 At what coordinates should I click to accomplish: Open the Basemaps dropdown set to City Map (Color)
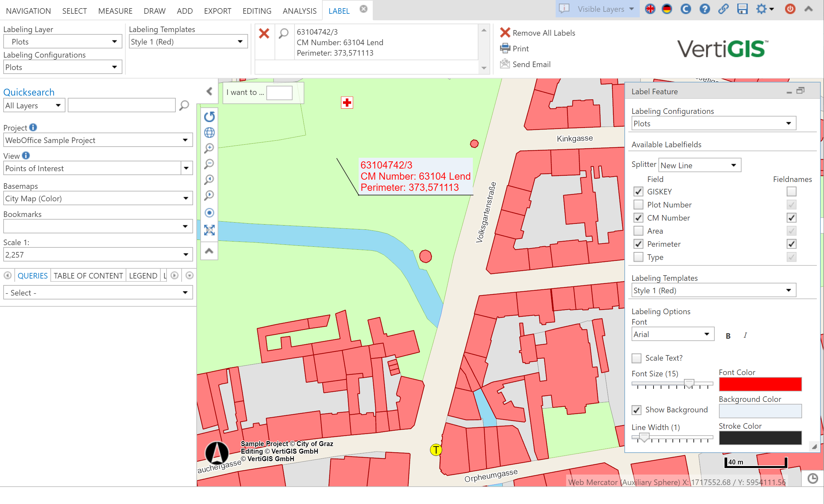[x=186, y=198]
